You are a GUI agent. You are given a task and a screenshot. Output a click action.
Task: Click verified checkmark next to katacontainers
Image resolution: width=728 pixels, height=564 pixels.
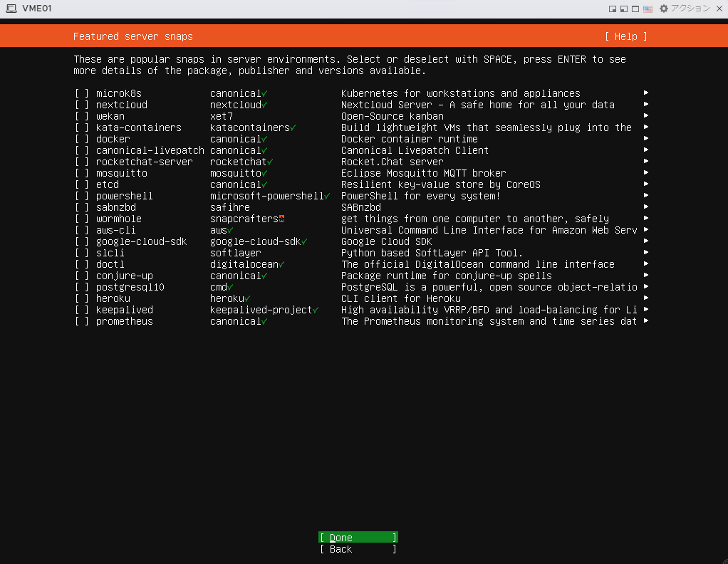click(x=293, y=128)
